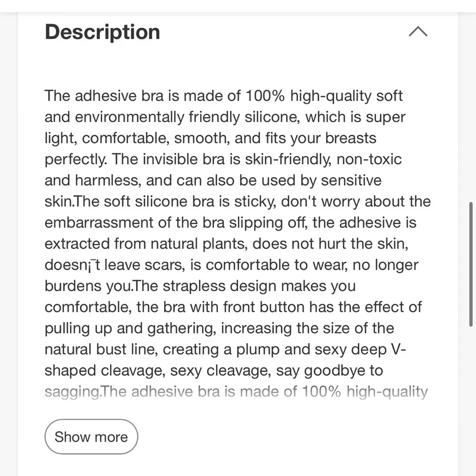Click the line starting "and environmentally friendly silicone"
Screen dimensions: 476x476
click(225, 117)
